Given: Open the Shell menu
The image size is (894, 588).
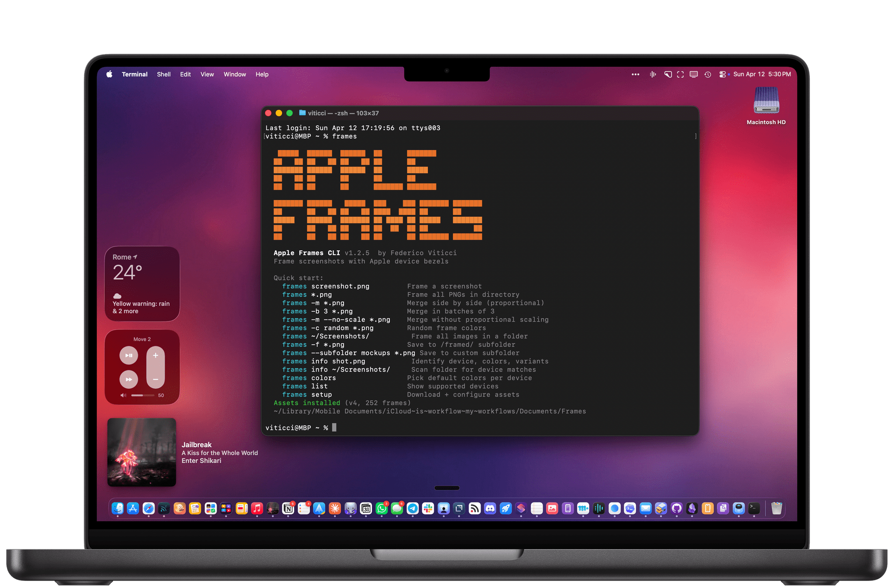Looking at the screenshot, I should click(164, 74).
